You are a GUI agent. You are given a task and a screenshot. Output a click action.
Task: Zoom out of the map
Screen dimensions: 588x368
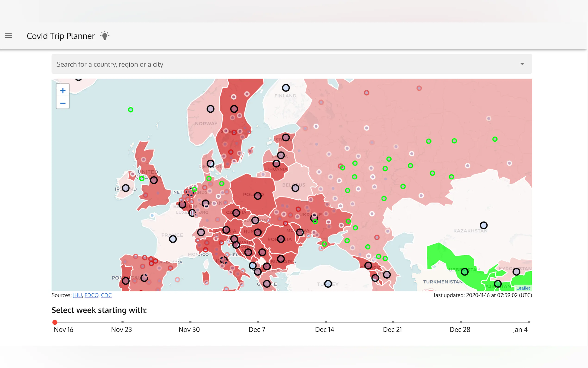point(63,103)
